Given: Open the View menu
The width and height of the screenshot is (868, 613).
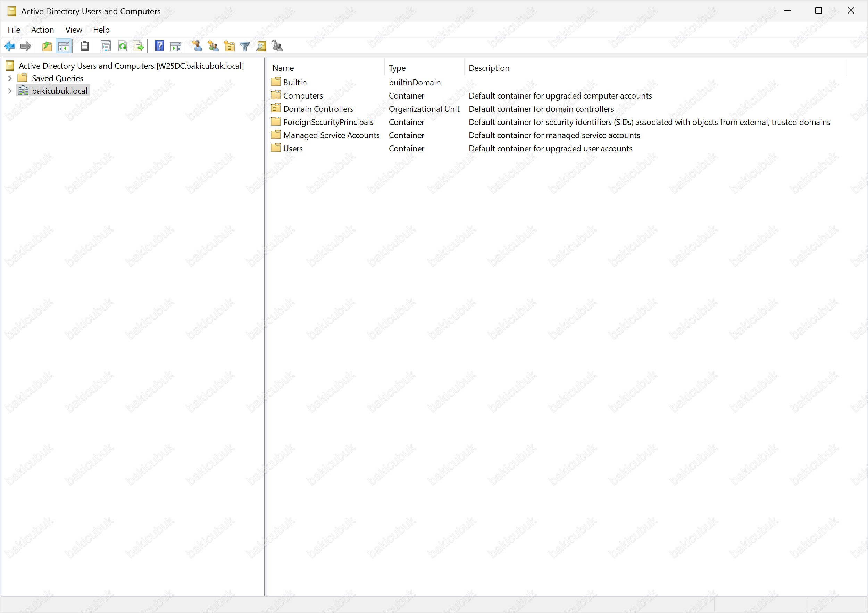Looking at the screenshot, I should coord(73,30).
